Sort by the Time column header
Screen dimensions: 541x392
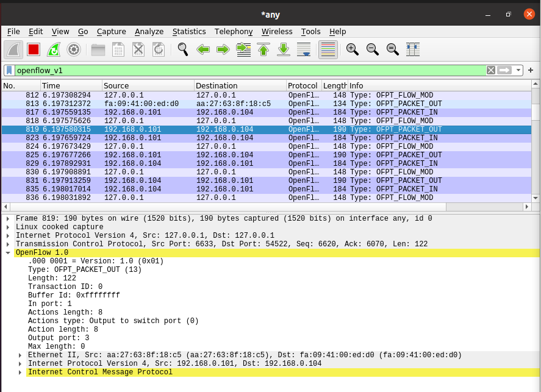point(71,85)
